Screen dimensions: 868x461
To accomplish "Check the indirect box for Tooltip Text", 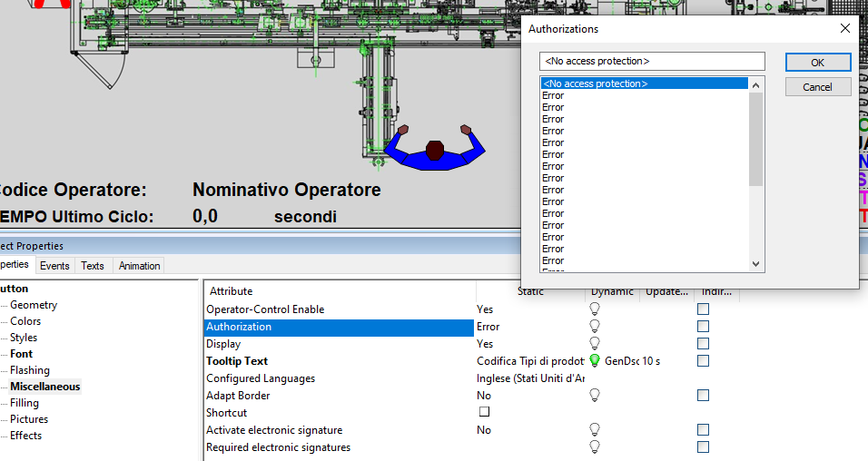I will coord(703,361).
